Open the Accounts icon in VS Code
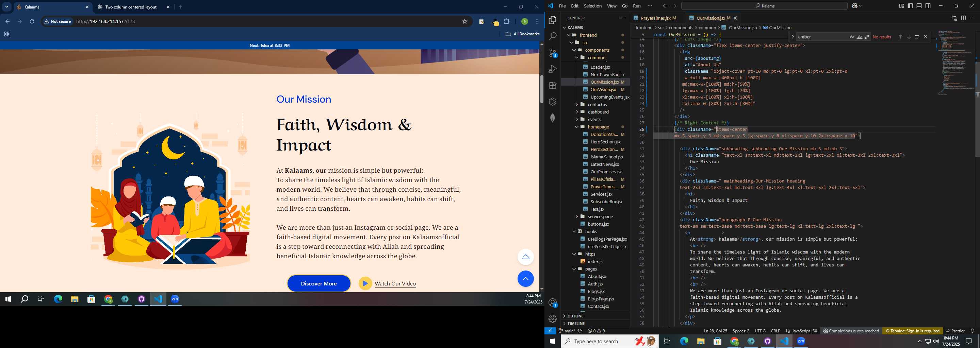 [552, 303]
